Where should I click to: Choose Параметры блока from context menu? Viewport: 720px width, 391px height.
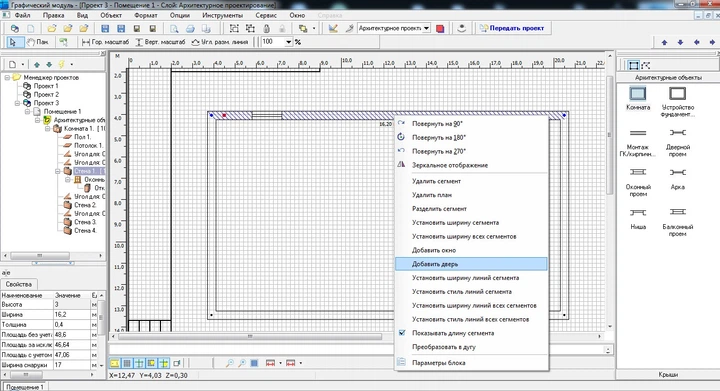point(472,363)
